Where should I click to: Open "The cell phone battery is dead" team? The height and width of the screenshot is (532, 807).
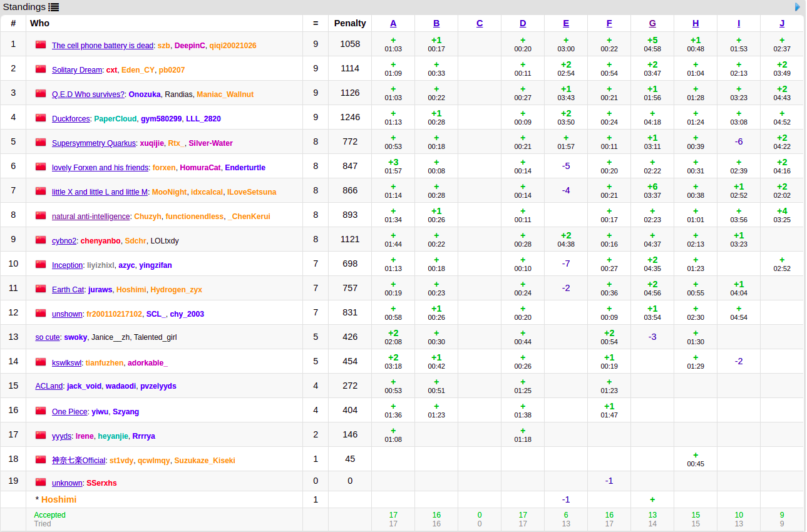point(102,46)
